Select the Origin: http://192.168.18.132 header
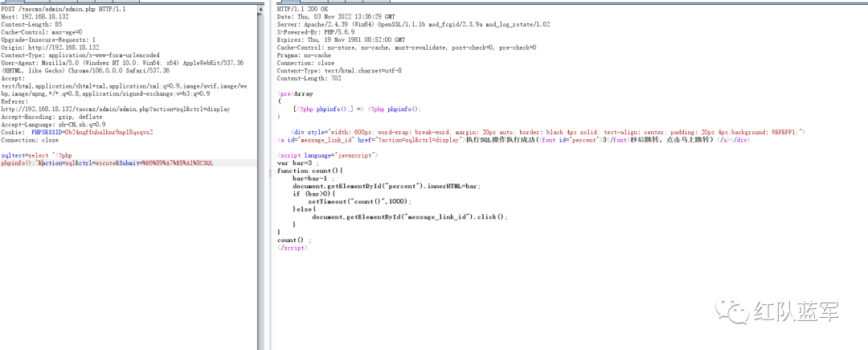Viewport: 868px width, 350px height. point(50,47)
